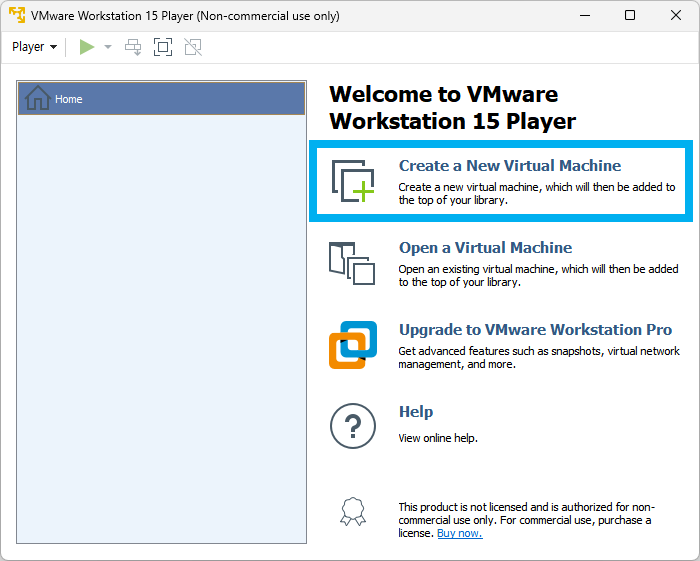
Task: Expand the power options arrow beside play
Action: click(x=108, y=47)
